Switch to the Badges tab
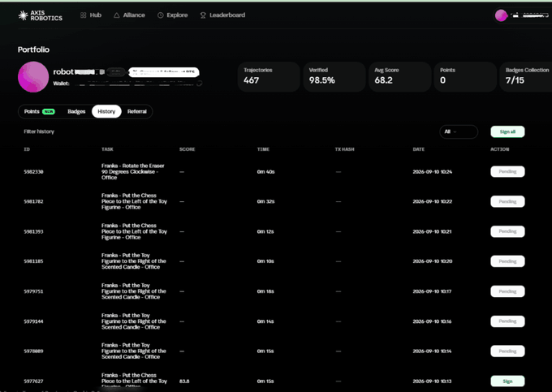This screenshot has height=392, width=552. click(x=76, y=111)
